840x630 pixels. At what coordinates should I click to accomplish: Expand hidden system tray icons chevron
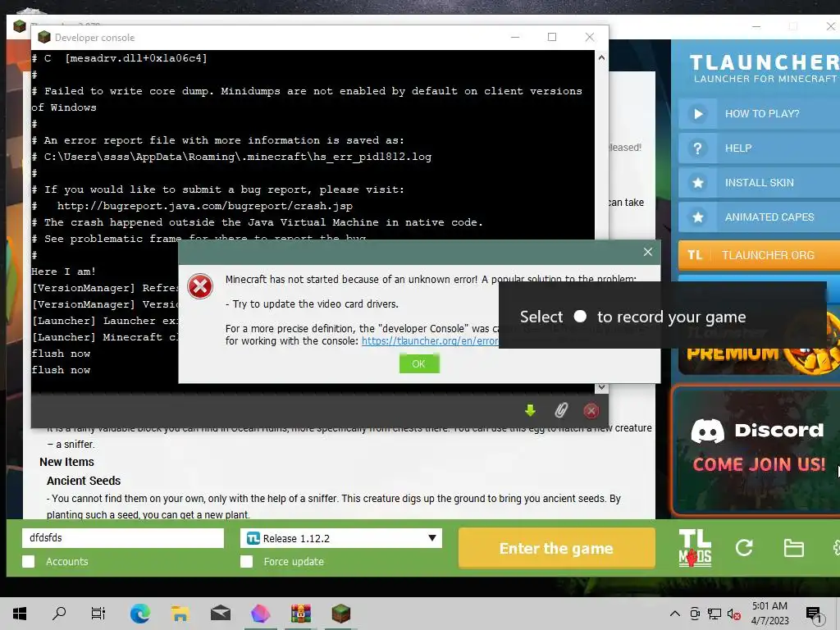(x=675, y=614)
